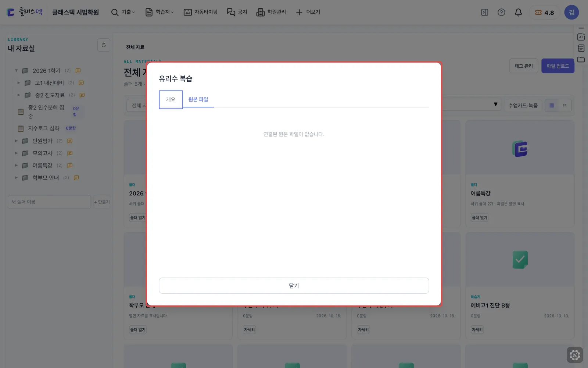Click the note icon beside 모의고사
588x368 pixels.
coord(70,153)
